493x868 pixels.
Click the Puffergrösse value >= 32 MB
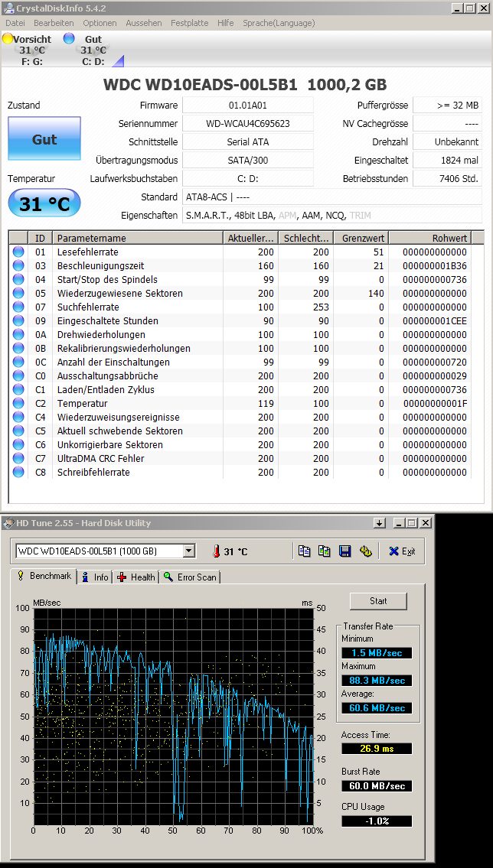[447, 106]
